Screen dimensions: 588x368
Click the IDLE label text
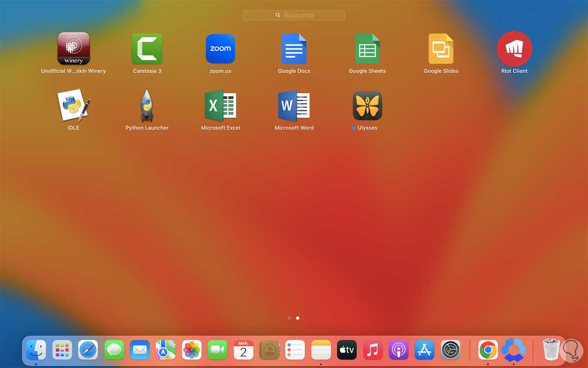[73, 128]
